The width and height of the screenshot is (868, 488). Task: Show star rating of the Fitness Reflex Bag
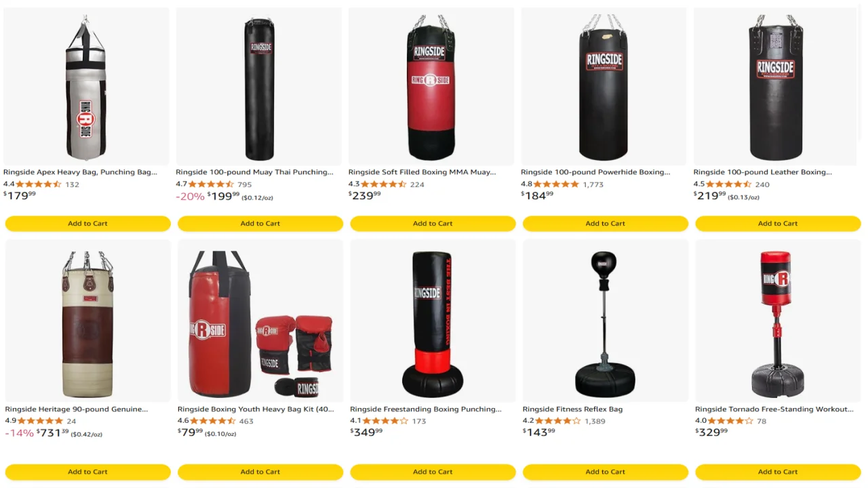click(x=558, y=421)
